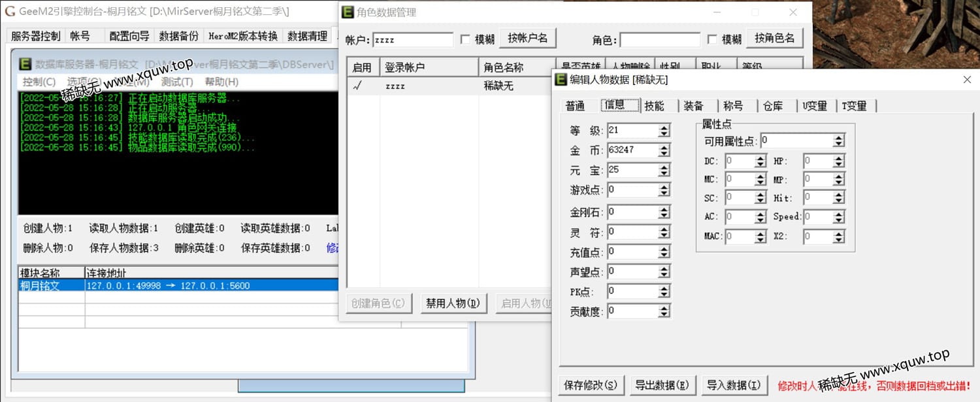Click the 等级 value field showing 21
Screen dimensions: 980x402
[x=632, y=130]
